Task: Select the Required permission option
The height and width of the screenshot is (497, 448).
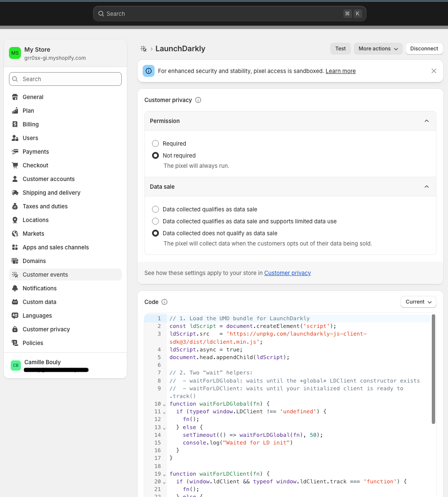Action: pyautogui.click(x=155, y=143)
